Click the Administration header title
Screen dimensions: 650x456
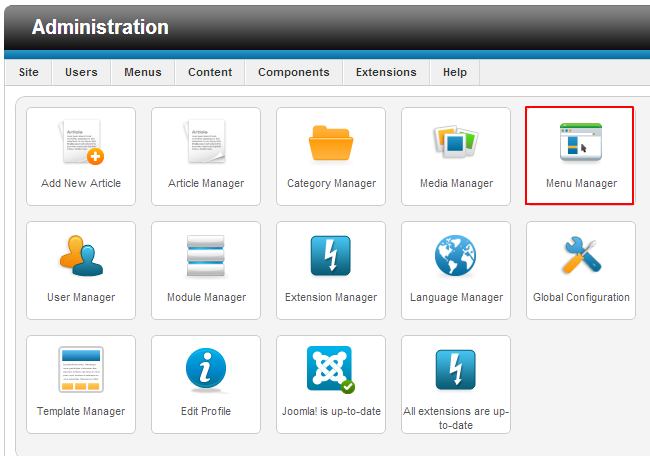(x=100, y=27)
